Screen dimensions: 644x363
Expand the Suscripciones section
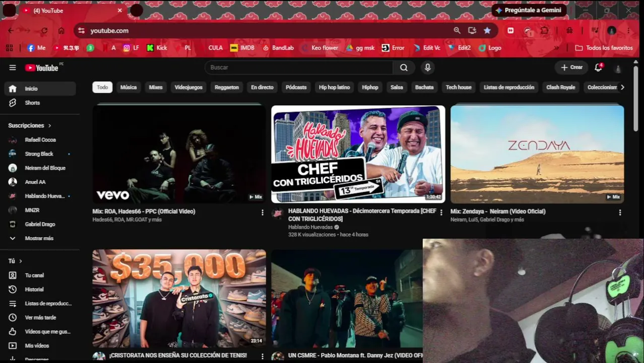pos(30,126)
